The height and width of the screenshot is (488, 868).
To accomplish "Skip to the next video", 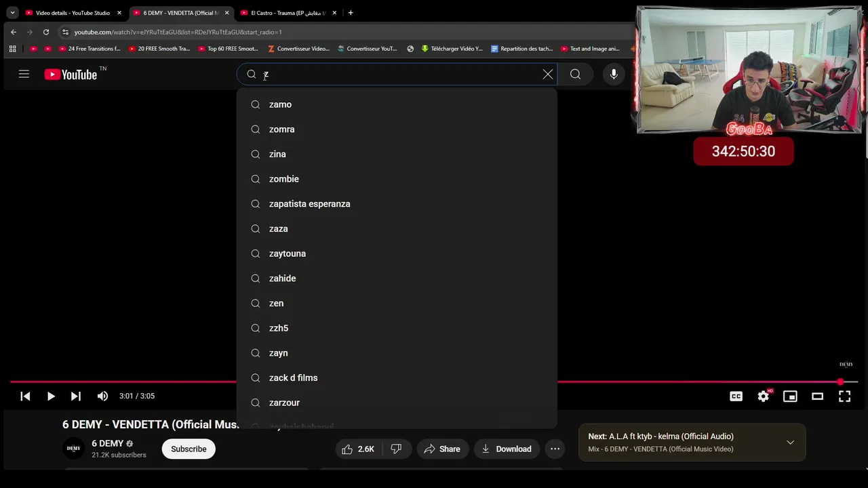I will coord(76,396).
